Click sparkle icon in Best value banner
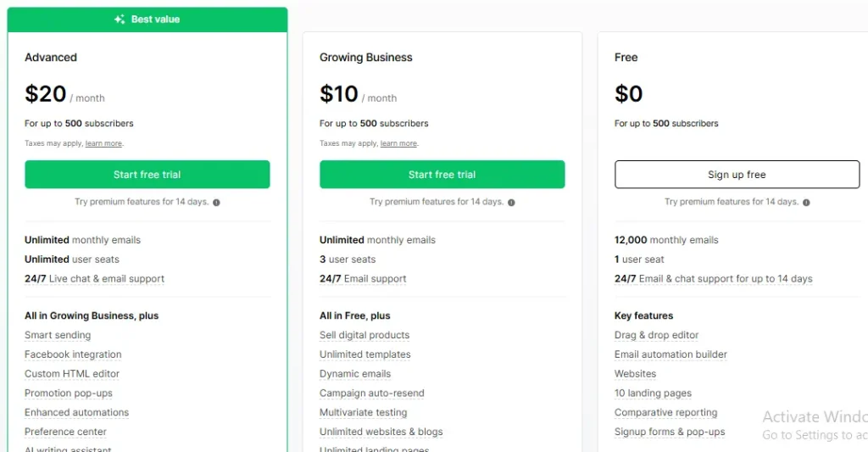The height and width of the screenshot is (452, 868). [x=120, y=20]
